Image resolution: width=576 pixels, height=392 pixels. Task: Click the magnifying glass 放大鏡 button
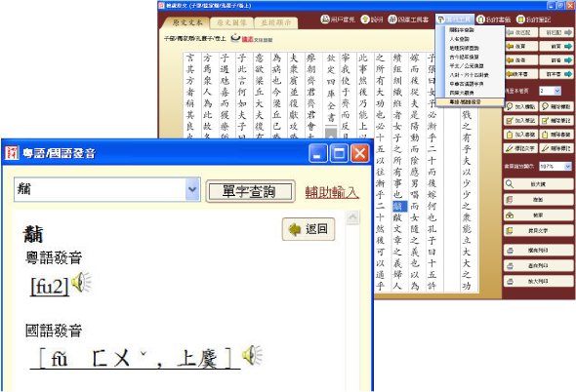(538, 184)
